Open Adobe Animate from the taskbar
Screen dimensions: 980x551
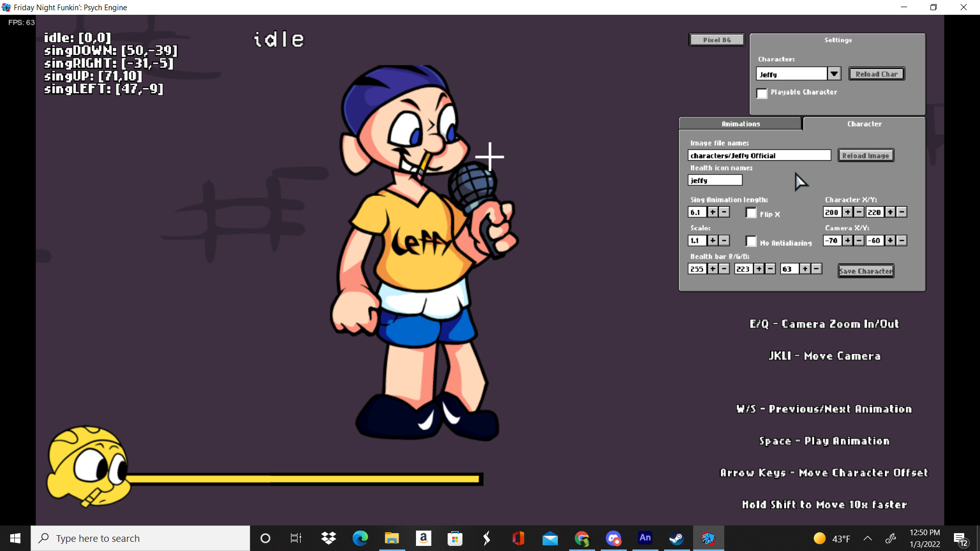click(x=645, y=538)
